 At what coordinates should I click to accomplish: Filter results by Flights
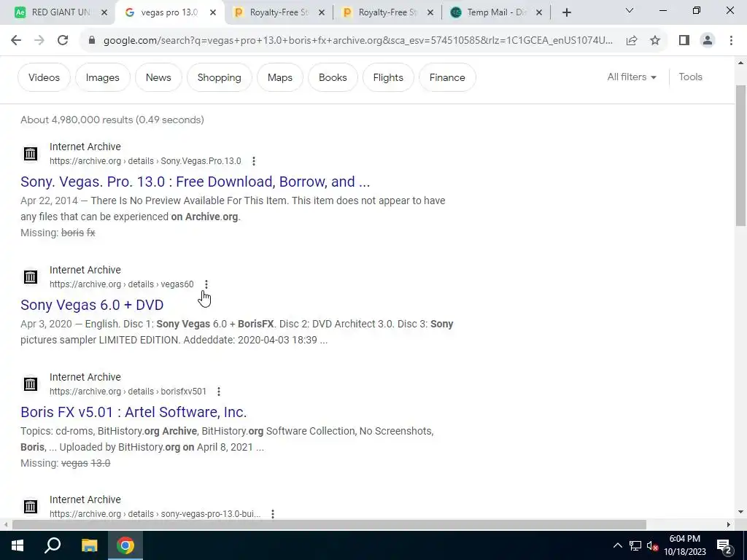click(x=388, y=77)
